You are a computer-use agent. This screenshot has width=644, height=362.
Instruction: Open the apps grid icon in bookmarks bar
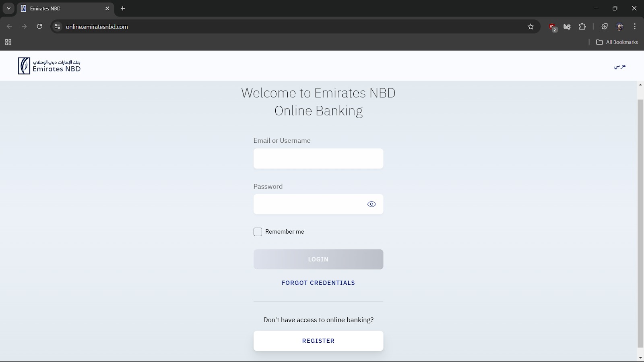click(x=8, y=42)
